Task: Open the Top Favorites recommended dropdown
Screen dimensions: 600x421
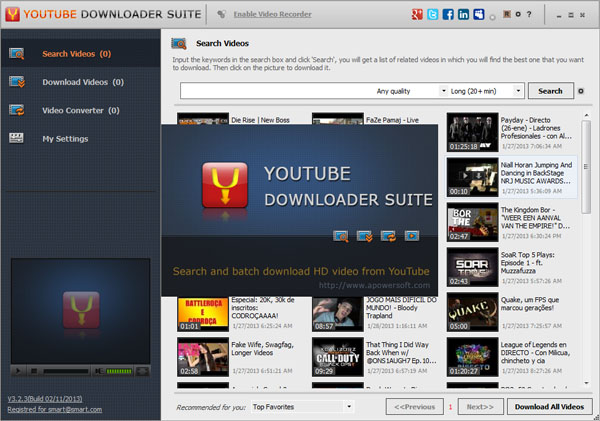Action: pos(302,407)
